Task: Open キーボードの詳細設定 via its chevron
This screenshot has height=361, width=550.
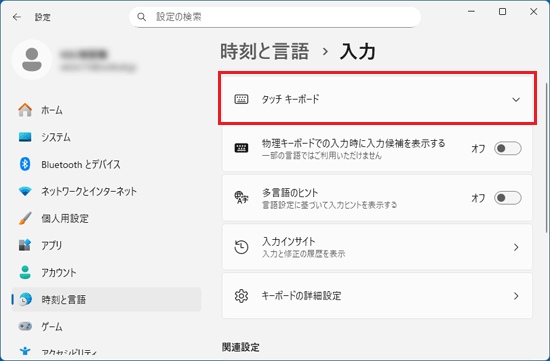Action: click(516, 296)
